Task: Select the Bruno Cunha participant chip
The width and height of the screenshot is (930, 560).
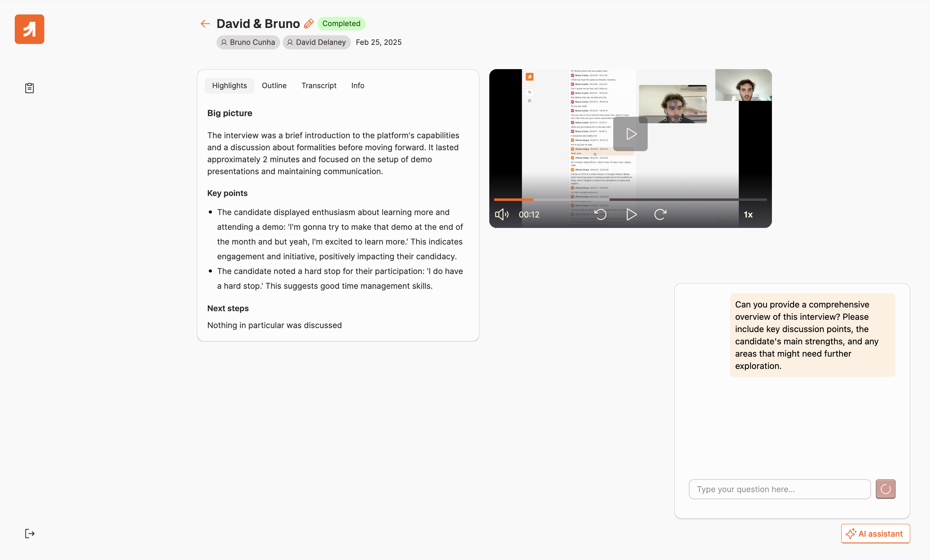Action: pos(248,42)
